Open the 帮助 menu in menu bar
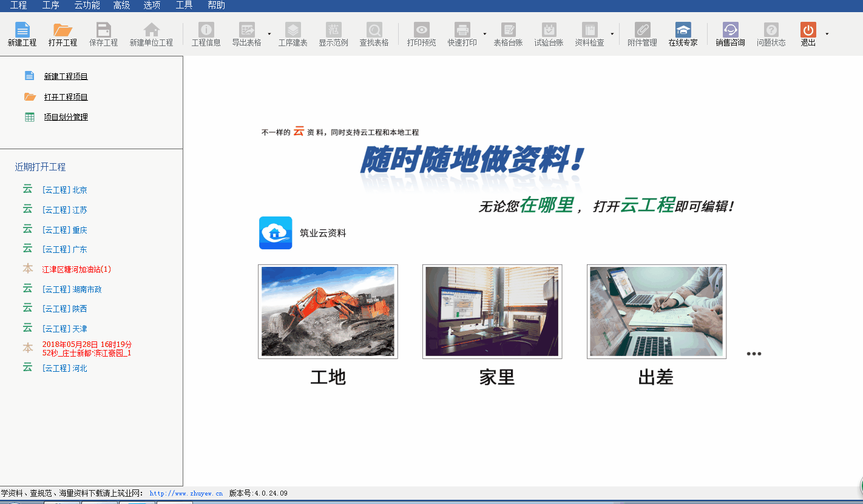 click(216, 5)
